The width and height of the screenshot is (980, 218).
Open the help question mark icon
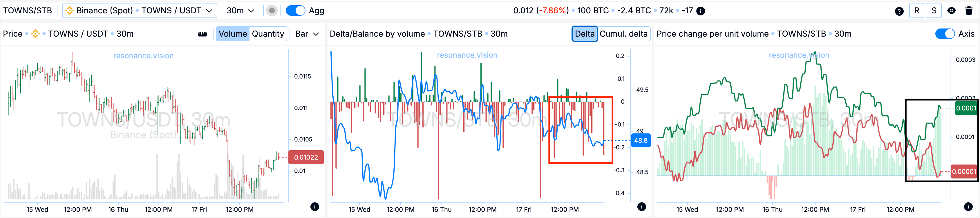click(899, 11)
